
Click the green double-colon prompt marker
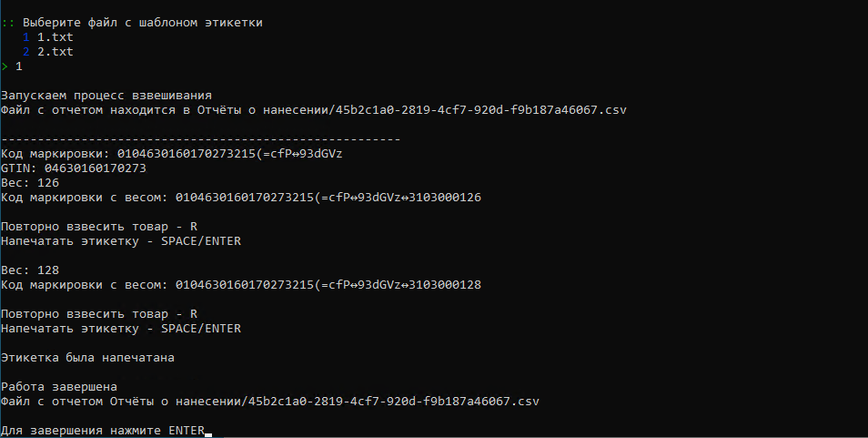tap(8, 23)
